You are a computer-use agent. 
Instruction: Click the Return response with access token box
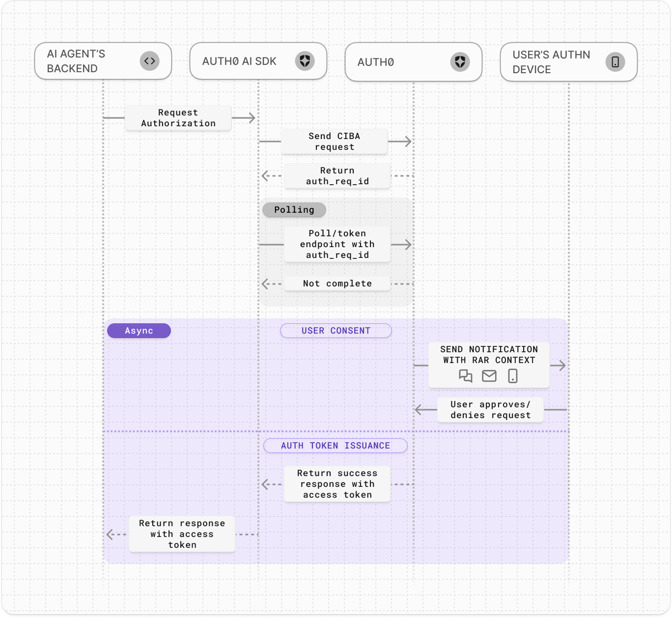point(182,535)
